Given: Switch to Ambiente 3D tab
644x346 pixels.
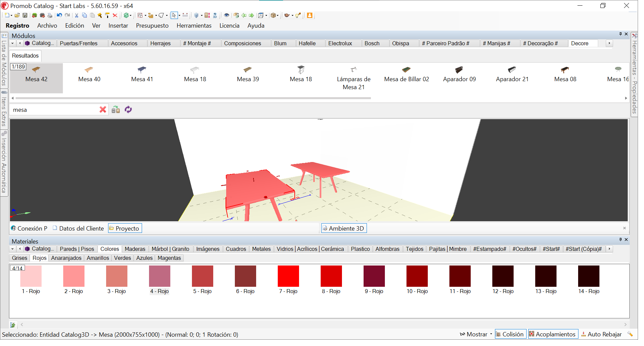Looking at the screenshot, I should point(344,229).
